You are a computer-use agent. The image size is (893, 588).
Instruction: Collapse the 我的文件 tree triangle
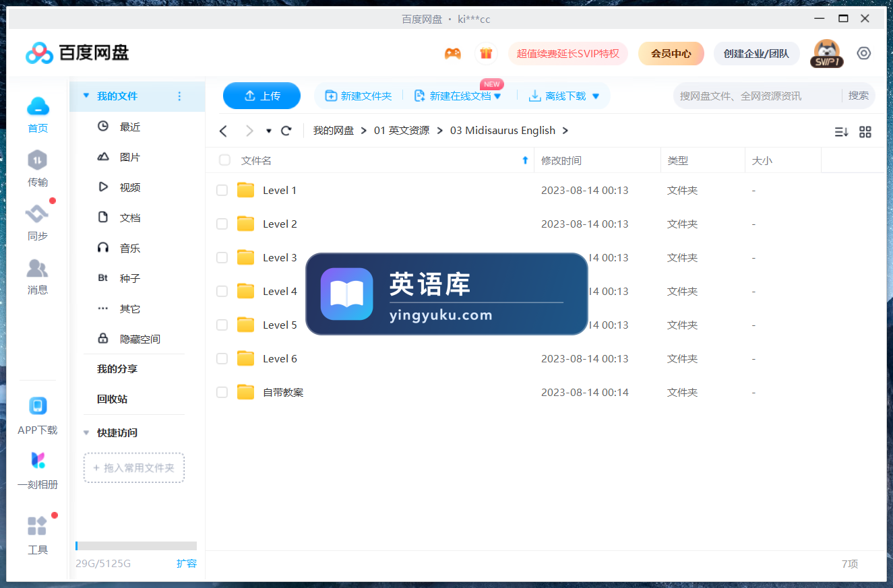coord(86,96)
